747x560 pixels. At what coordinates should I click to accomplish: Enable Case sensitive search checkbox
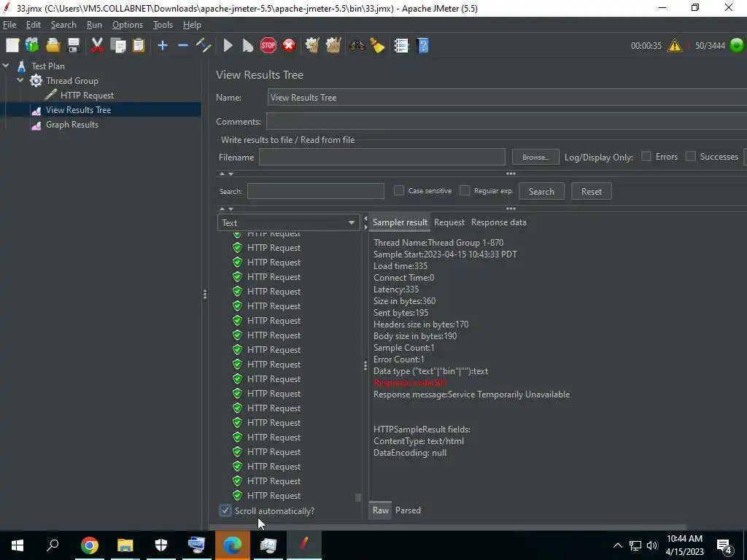point(399,190)
